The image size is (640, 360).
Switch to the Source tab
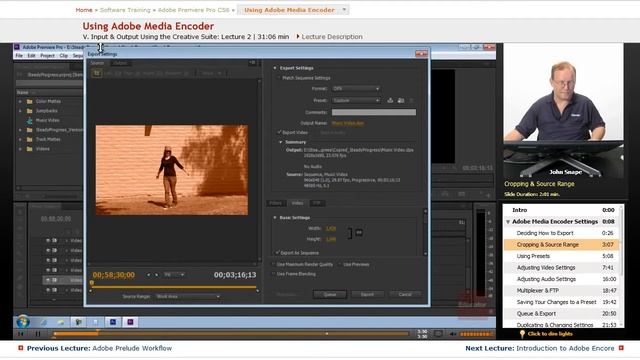pyautogui.click(x=97, y=63)
